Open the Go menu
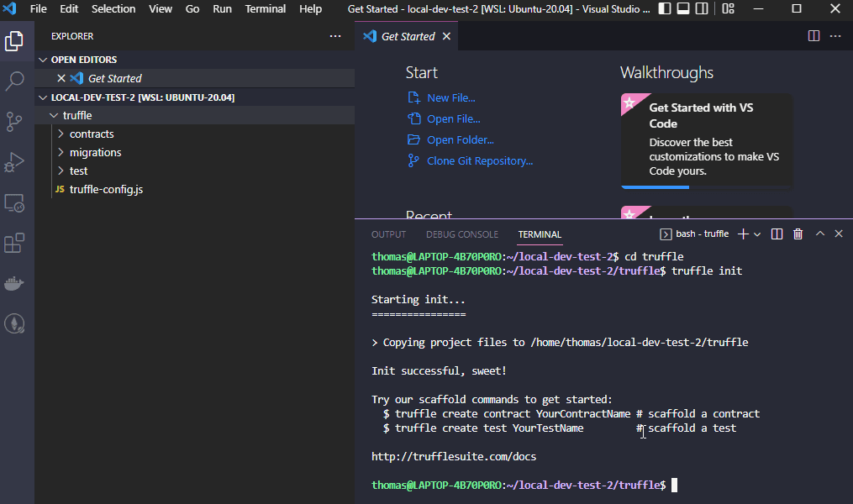Screen dimensions: 853x504 point(192,8)
